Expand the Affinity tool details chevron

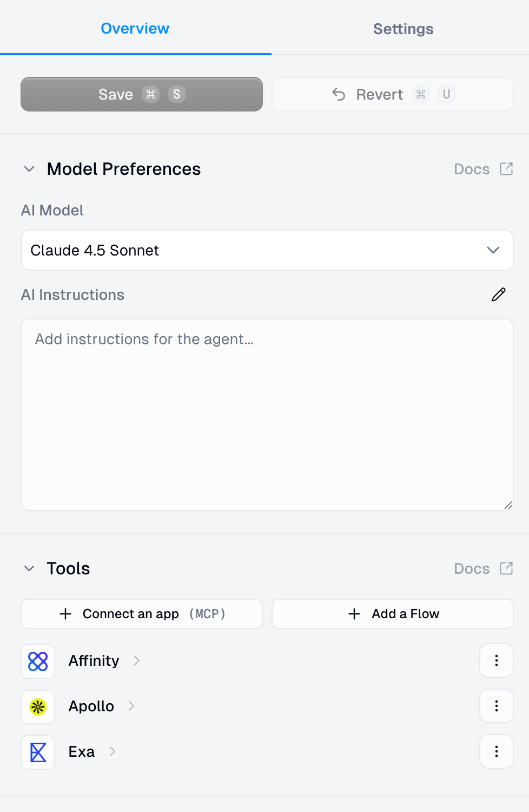point(136,661)
